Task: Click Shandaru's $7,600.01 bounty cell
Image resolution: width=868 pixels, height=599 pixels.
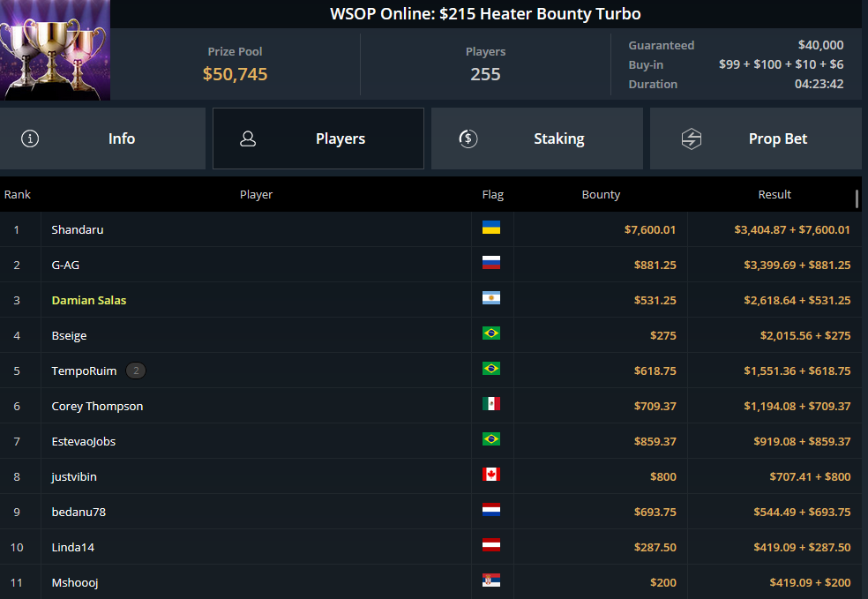Action: click(650, 229)
